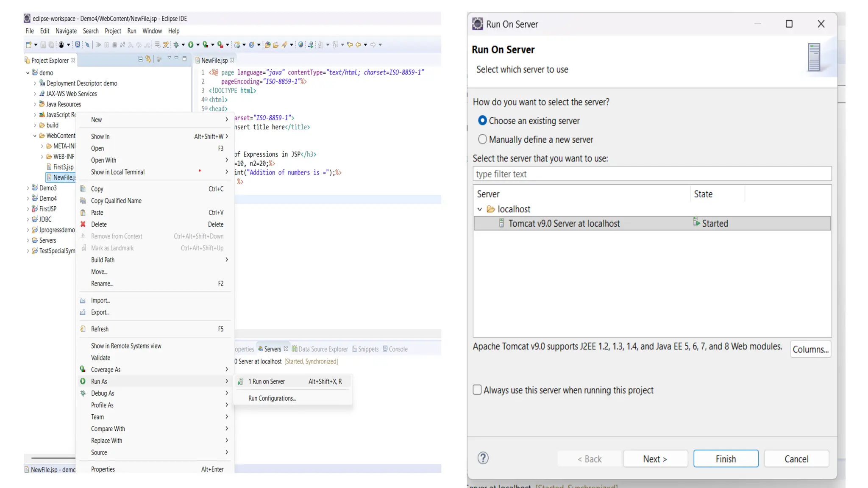Open the Window menu
Image resolution: width=868 pixels, height=488 pixels.
pos(152,31)
